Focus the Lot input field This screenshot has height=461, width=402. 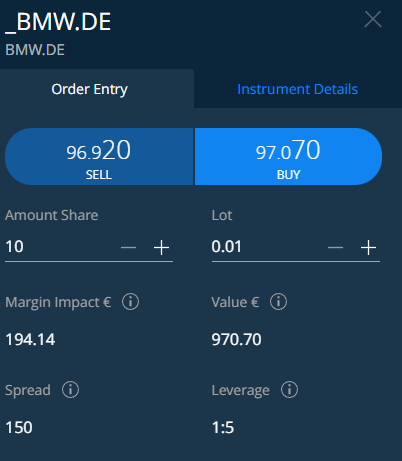267,247
